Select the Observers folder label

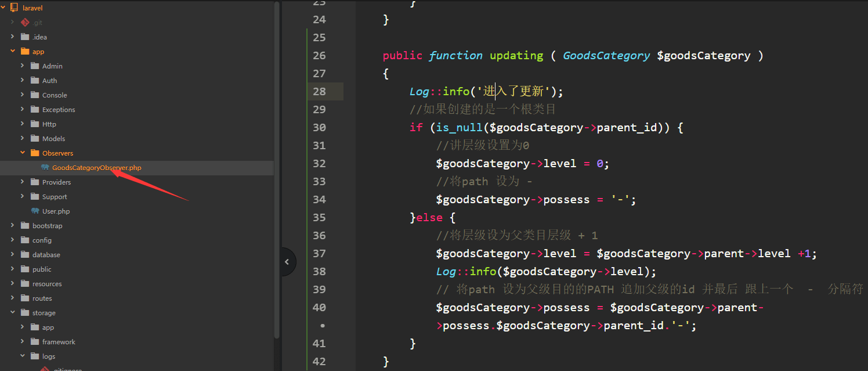pos(57,153)
